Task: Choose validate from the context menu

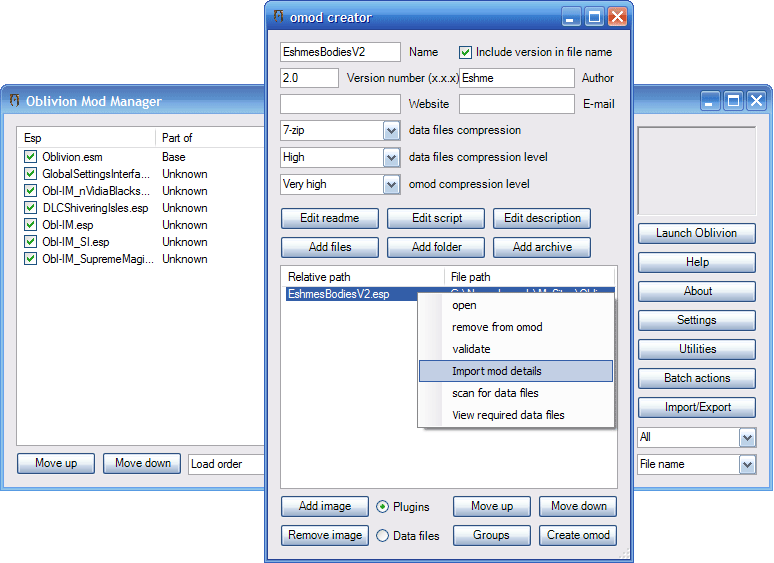Action: pyautogui.click(x=516, y=349)
